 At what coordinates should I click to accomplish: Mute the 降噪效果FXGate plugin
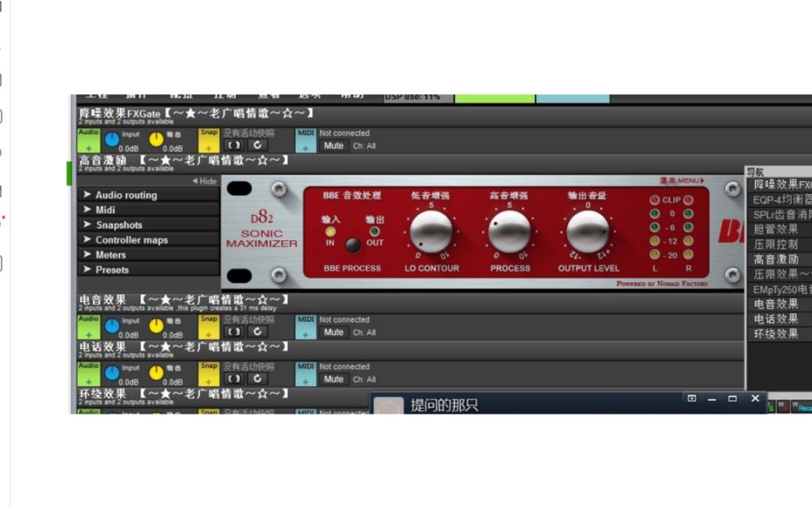pos(333,146)
